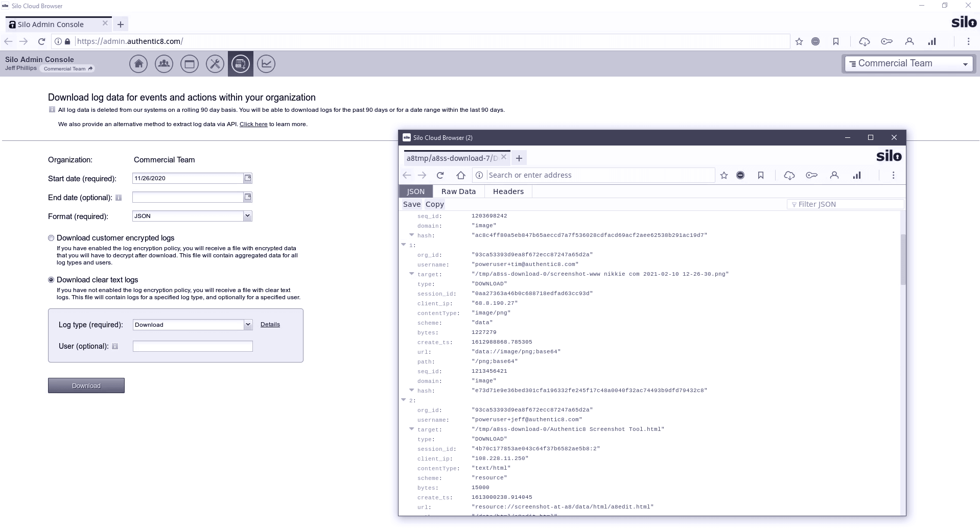
Task: Click the User optional info icon
Action: pos(115,346)
